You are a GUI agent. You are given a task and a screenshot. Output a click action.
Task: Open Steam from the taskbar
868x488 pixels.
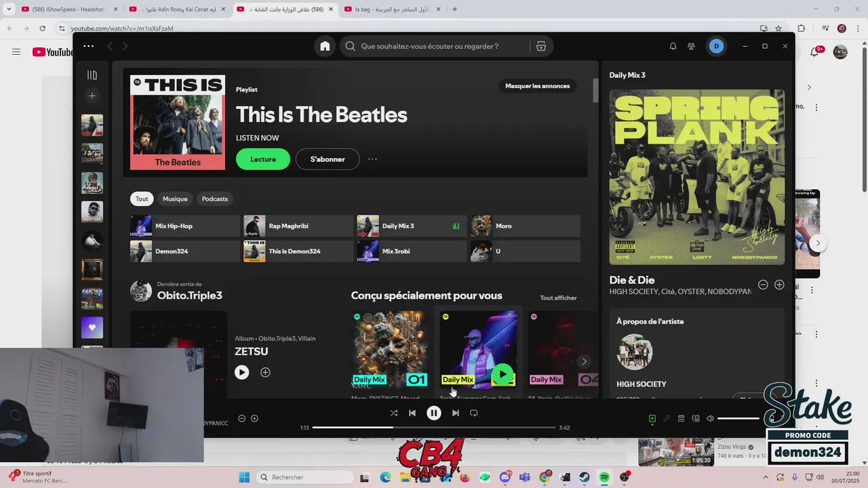coord(585,477)
